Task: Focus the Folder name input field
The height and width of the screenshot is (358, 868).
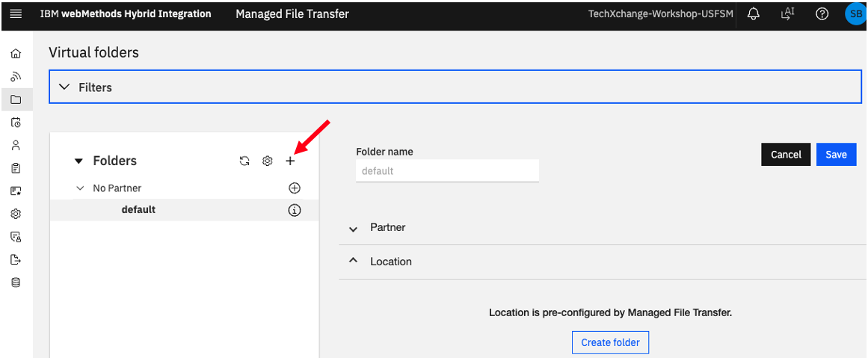Action: [x=447, y=171]
